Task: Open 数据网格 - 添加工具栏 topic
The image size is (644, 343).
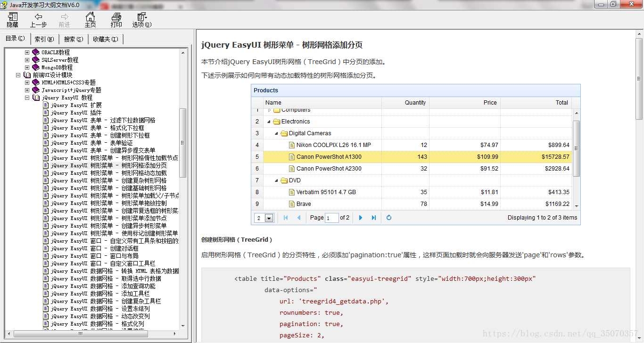Action: point(100,294)
